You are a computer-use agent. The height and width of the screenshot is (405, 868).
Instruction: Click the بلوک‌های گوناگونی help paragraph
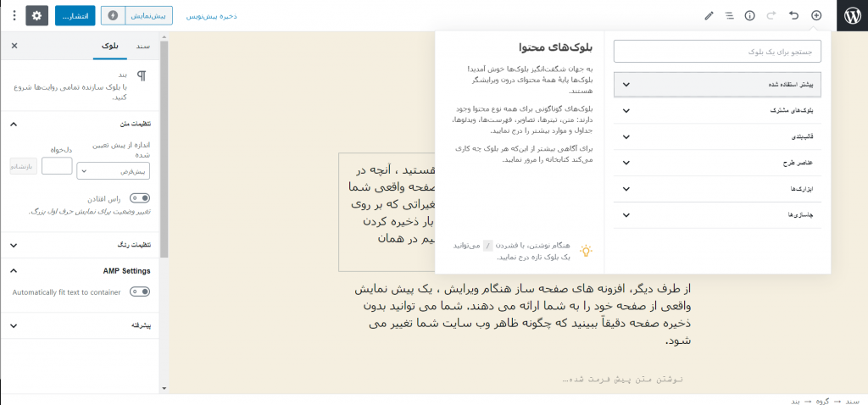(x=522, y=120)
